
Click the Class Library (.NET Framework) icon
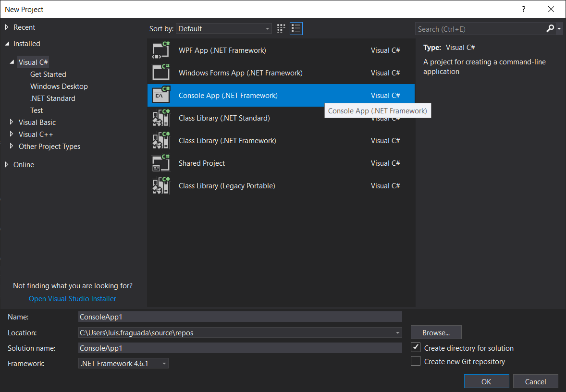click(161, 140)
